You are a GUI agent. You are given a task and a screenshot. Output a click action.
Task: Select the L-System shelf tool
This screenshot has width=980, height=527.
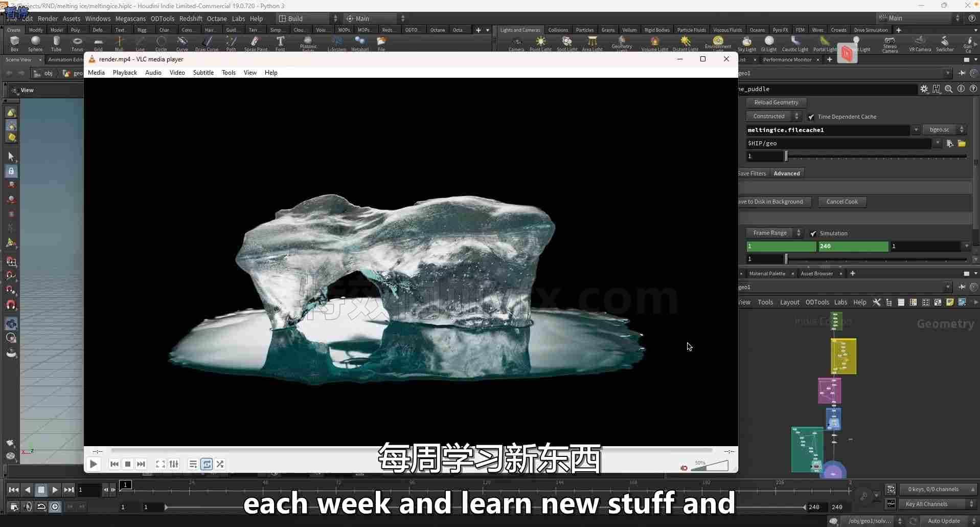point(336,43)
